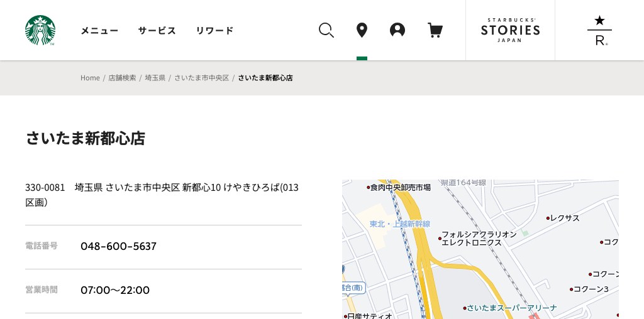Click 東北・上越新幹線 label on map
This screenshot has height=319, width=644.
400,224
